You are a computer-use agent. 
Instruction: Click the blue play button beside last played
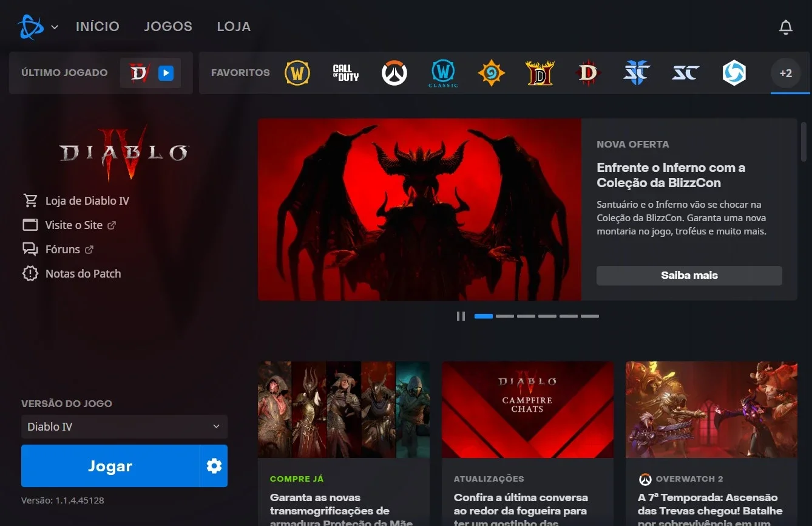pyautogui.click(x=166, y=73)
